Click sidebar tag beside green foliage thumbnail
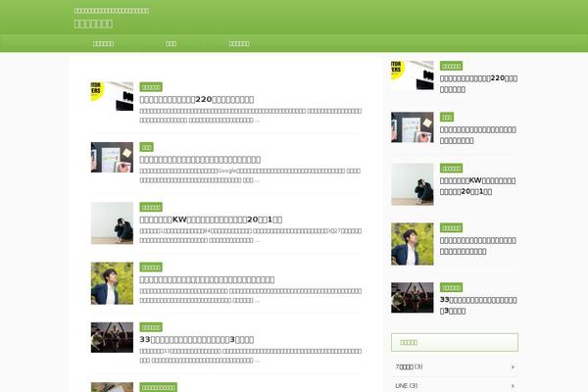The height and width of the screenshot is (392, 588). 451,227
